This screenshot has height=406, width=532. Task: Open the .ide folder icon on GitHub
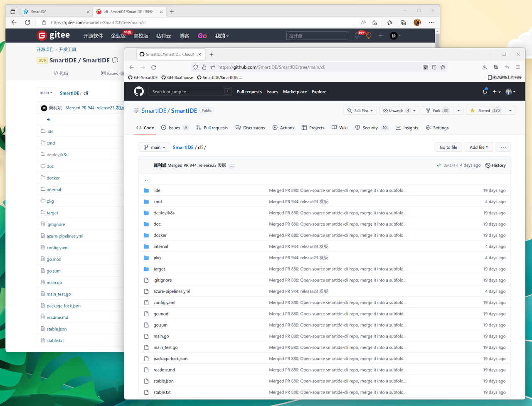(x=146, y=190)
